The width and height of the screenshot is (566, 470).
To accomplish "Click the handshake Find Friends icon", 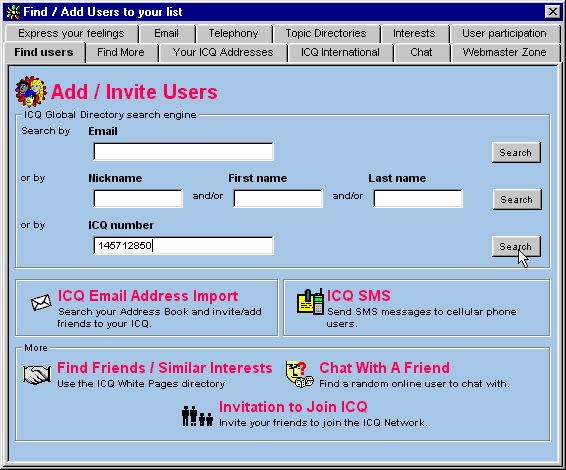I will (36, 375).
